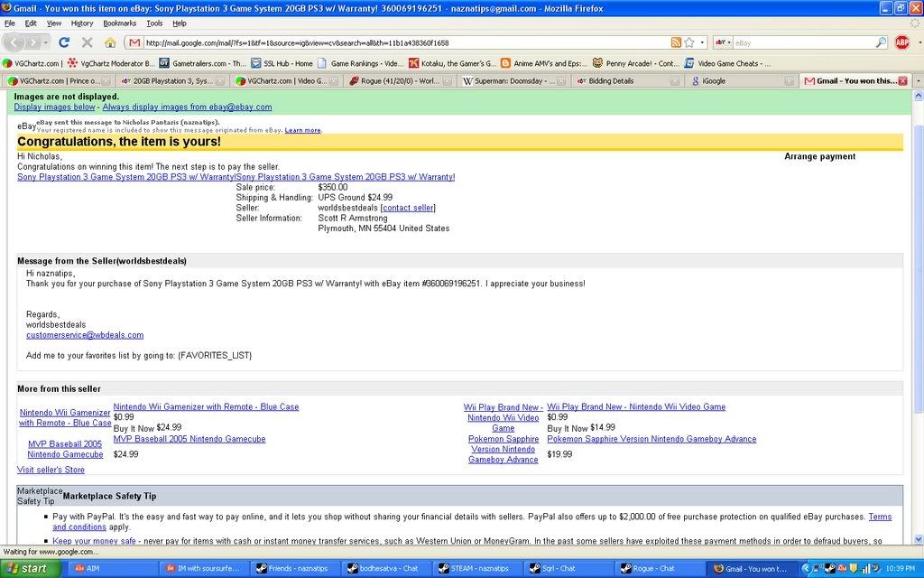Click the search magnifier icon in eBay box
This screenshot has height=578, width=924.
881,42
